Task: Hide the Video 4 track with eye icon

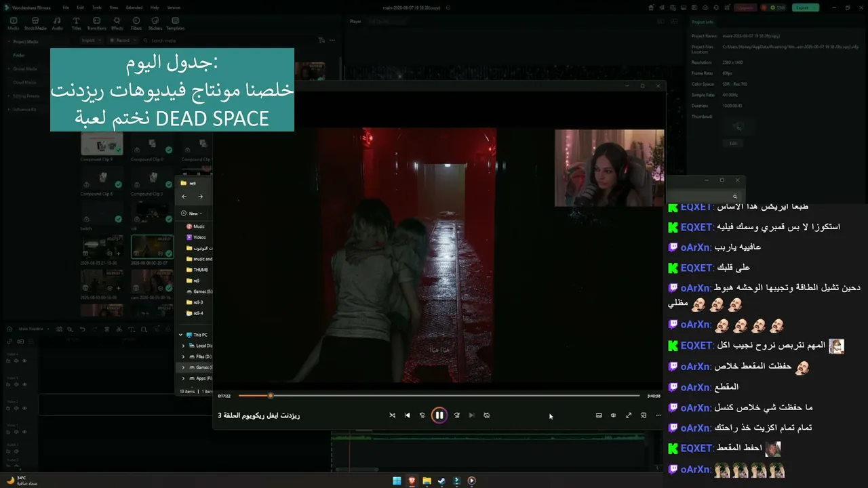Action: (24, 361)
